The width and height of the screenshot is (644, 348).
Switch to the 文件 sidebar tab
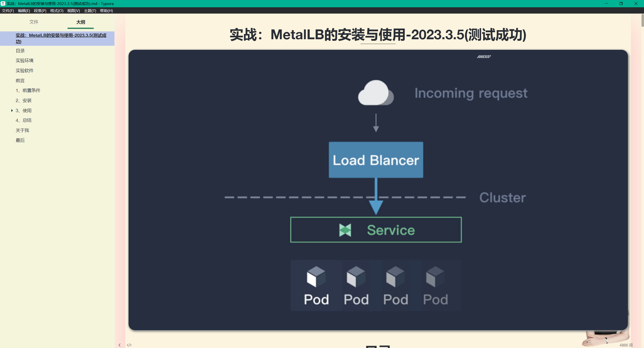point(34,22)
